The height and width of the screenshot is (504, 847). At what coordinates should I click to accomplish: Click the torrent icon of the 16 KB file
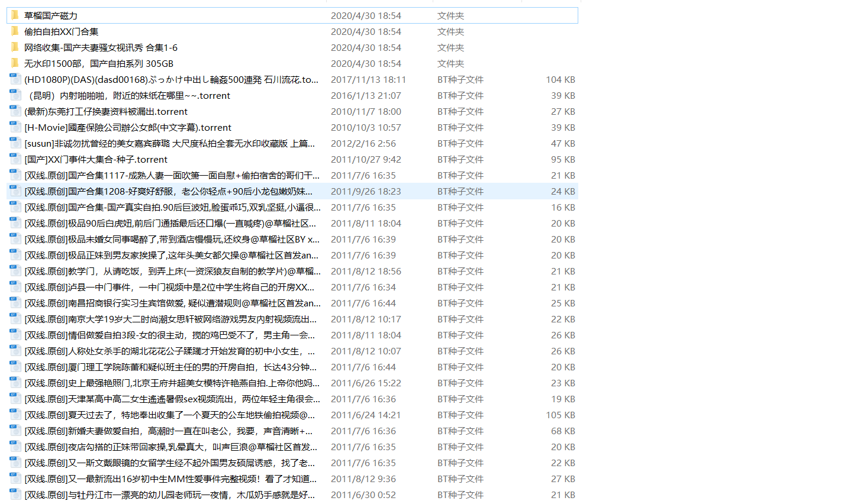coord(15,207)
